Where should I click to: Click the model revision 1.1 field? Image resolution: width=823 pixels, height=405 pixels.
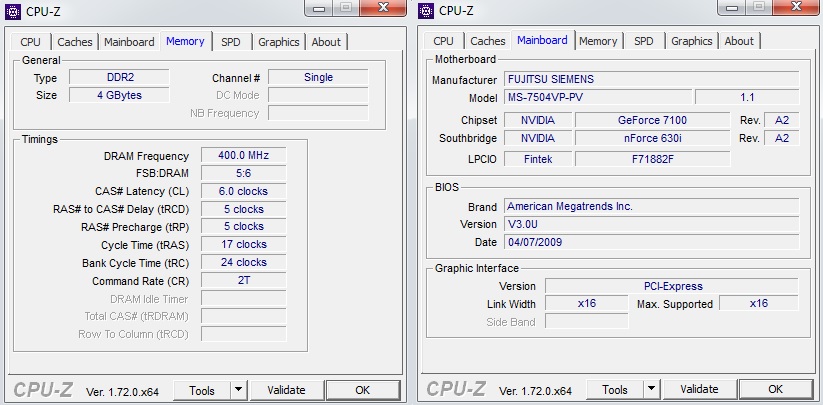pyautogui.click(x=747, y=98)
